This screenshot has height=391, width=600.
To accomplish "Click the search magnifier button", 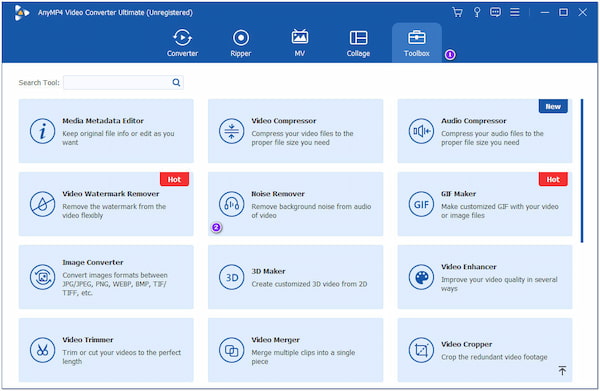I will 176,82.
